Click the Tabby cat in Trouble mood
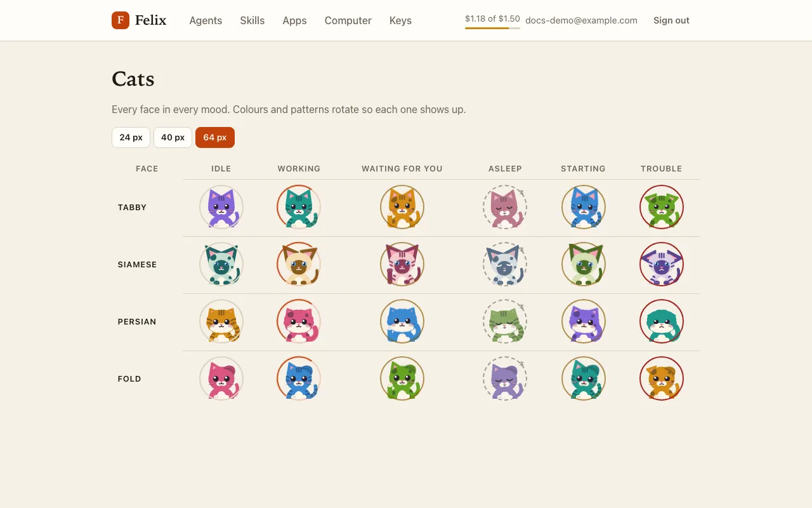Image resolution: width=812 pixels, height=508 pixels. point(662,207)
